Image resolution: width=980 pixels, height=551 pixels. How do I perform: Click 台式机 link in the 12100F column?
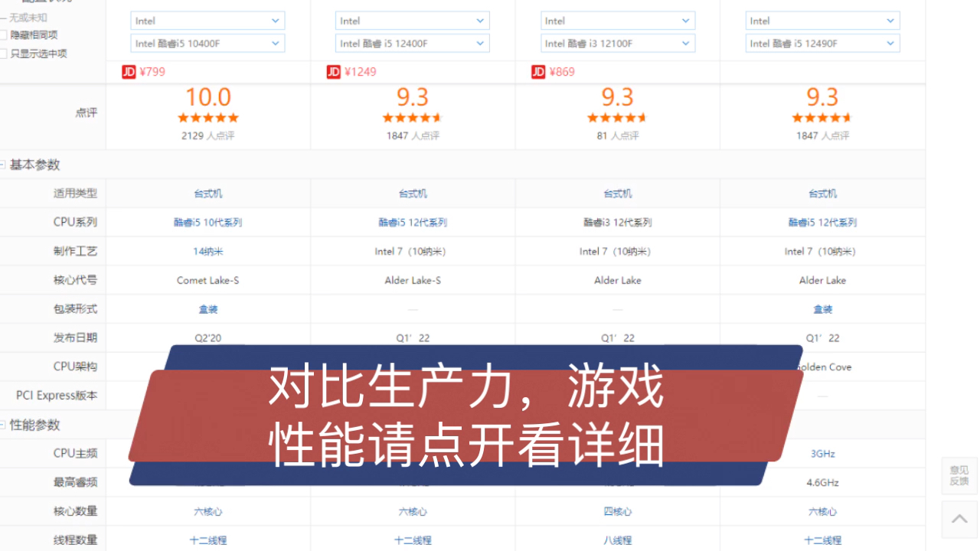pos(617,194)
